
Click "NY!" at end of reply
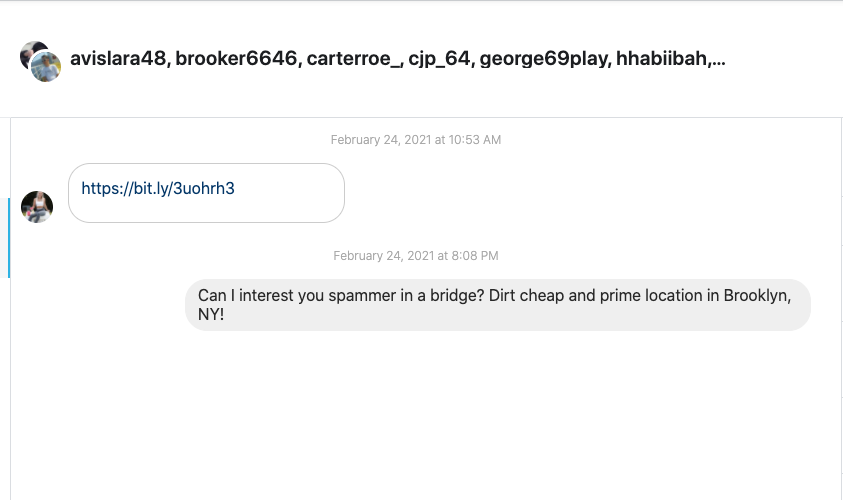point(211,314)
